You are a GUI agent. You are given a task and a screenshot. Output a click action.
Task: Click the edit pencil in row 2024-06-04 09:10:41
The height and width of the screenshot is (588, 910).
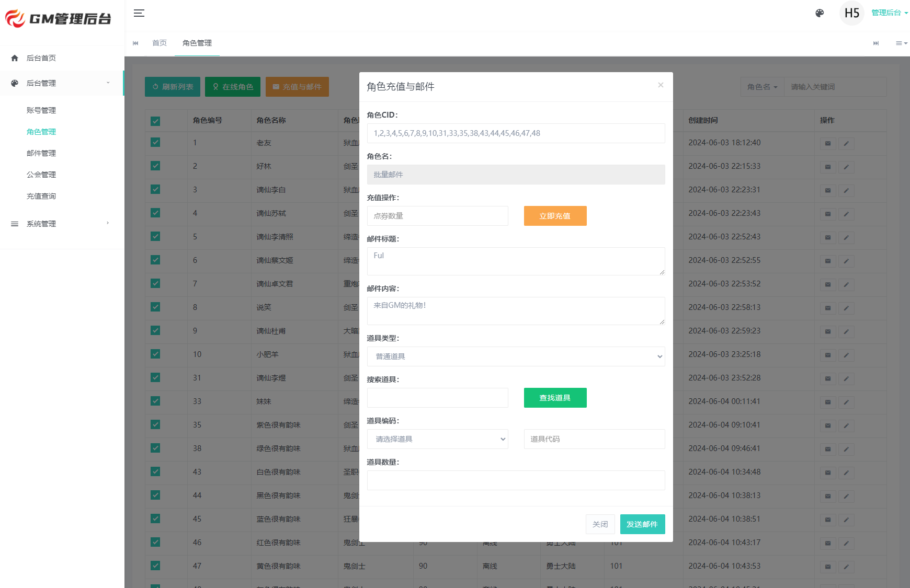[x=846, y=425]
